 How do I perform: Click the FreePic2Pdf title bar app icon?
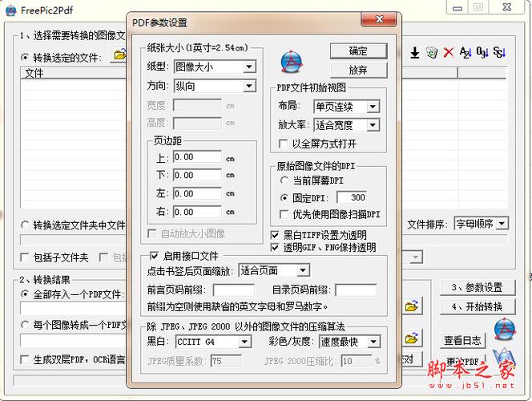(11, 10)
